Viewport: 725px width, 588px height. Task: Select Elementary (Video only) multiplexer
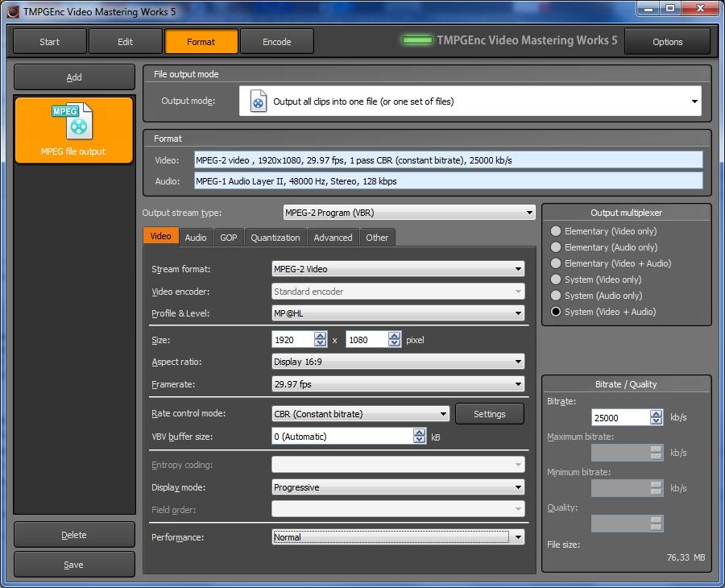603,231
